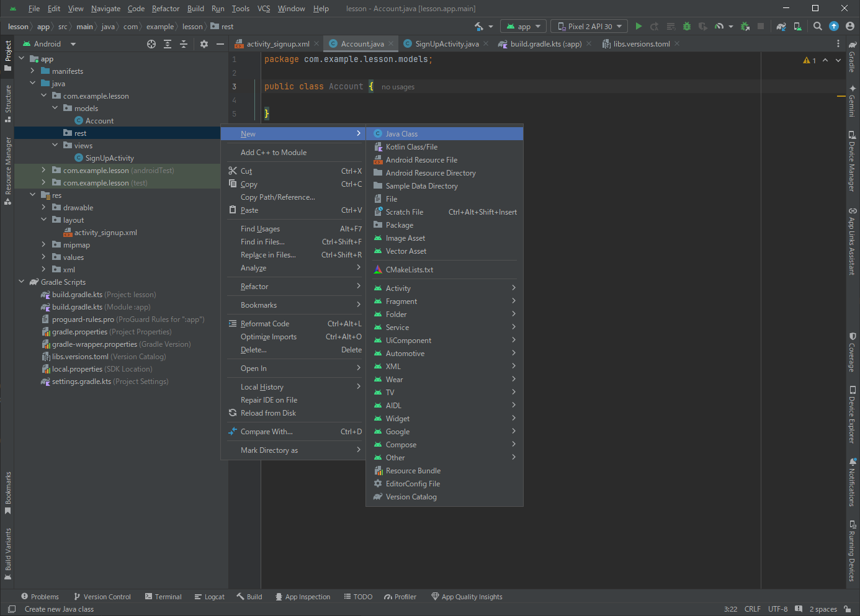Open editor tabs overflow menu
Screen dimensions: 860x616
click(838, 44)
